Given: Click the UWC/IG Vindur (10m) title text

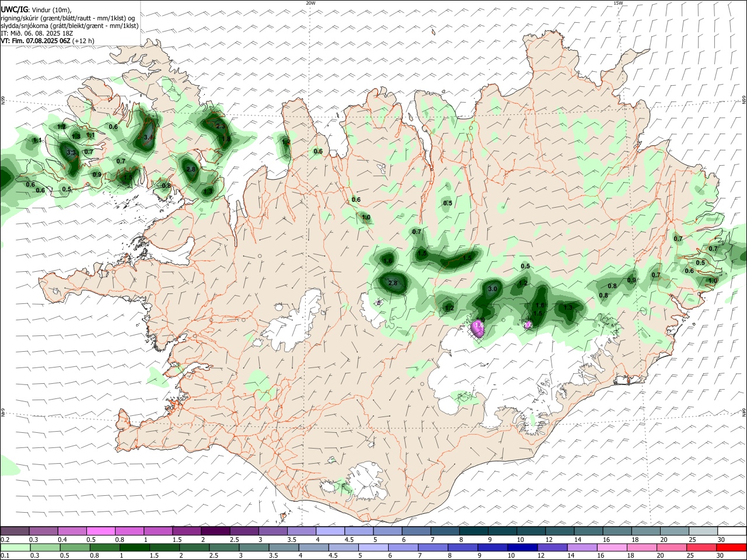Looking at the screenshot, I should coord(36,9).
